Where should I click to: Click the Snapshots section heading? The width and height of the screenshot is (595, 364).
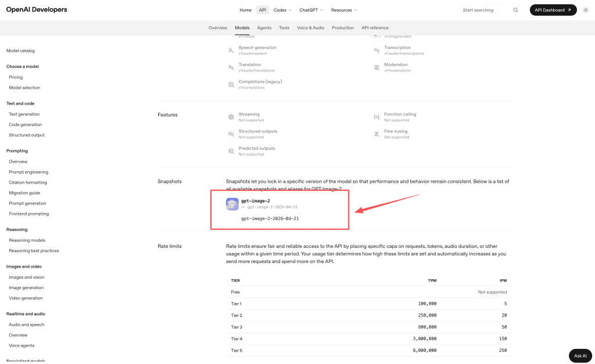click(x=170, y=182)
